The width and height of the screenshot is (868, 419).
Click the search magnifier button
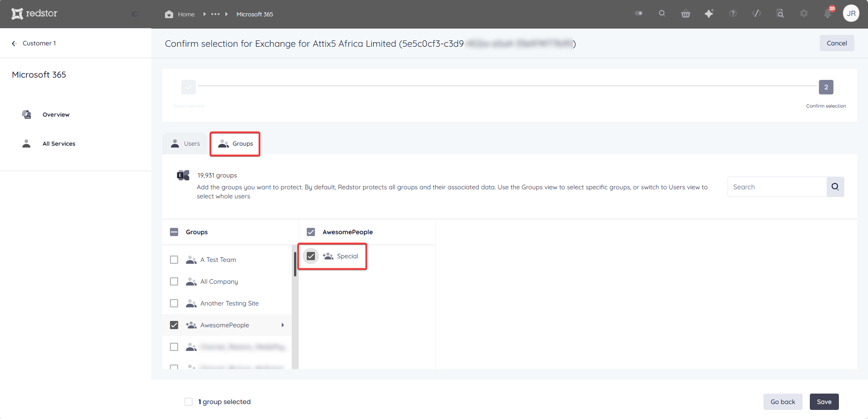(x=835, y=187)
